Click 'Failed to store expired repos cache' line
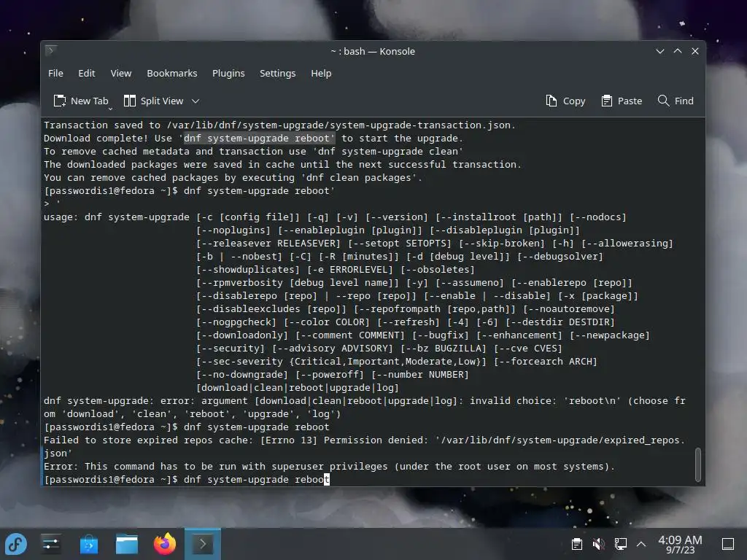 tap(365, 440)
